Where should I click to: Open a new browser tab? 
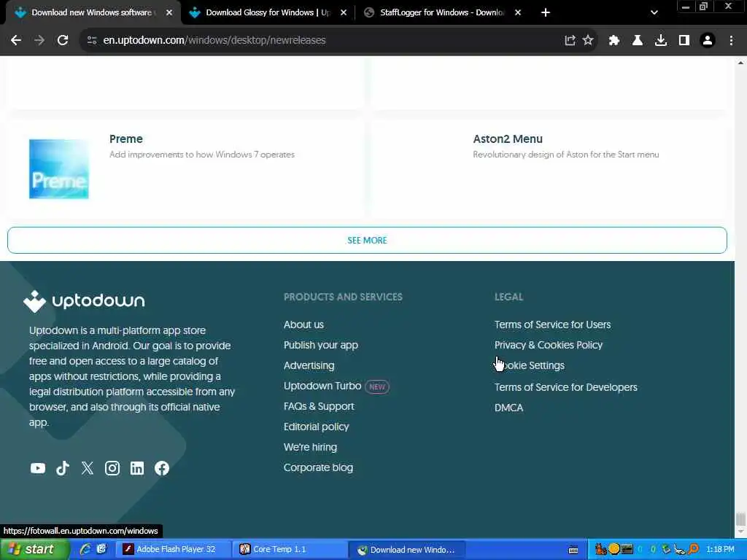[x=546, y=12]
